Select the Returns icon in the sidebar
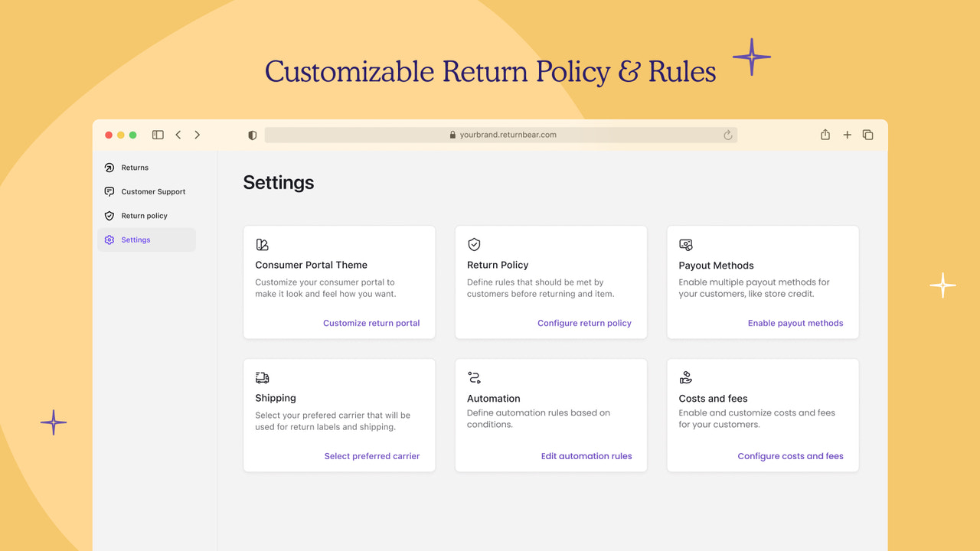Image resolution: width=980 pixels, height=551 pixels. point(109,167)
